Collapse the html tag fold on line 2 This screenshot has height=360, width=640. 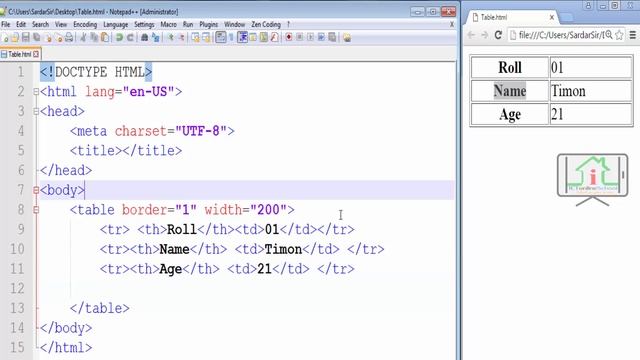click(36, 92)
